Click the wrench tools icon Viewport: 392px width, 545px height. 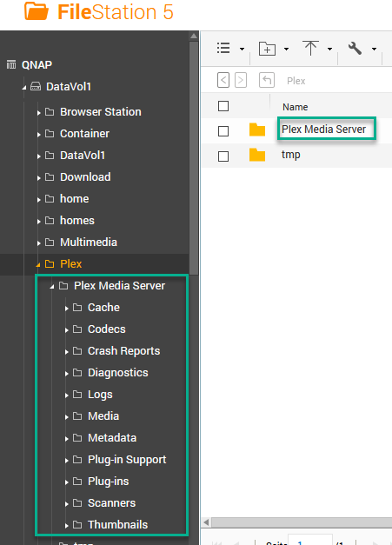coord(355,49)
